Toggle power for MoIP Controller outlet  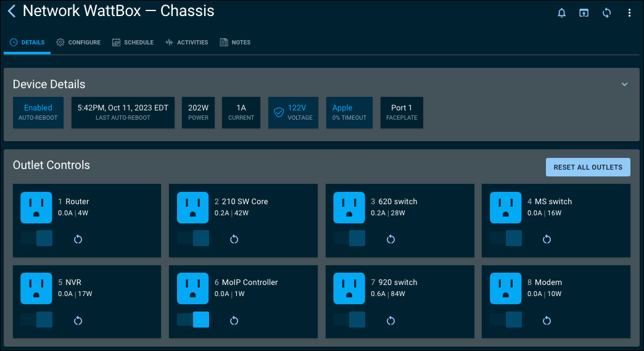tap(192, 320)
